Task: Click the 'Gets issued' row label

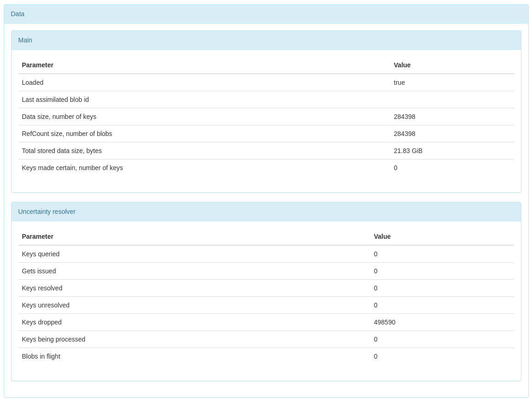Action: tap(39, 271)
